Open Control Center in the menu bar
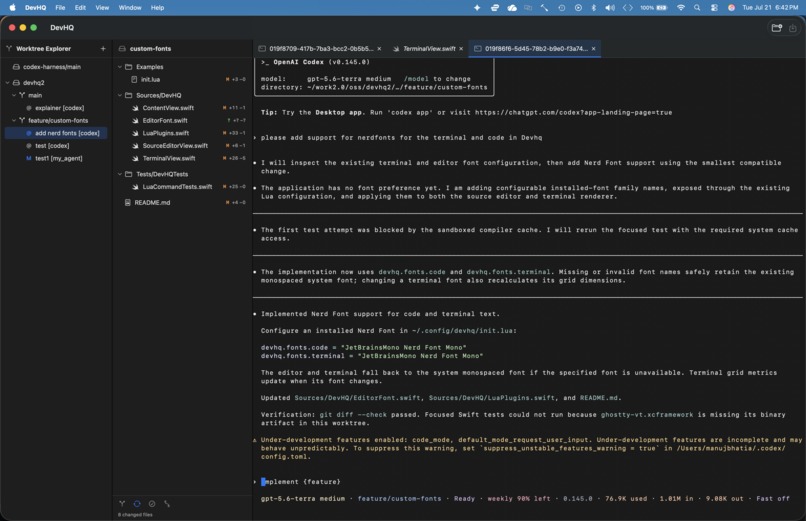 (x=714, y=8)
